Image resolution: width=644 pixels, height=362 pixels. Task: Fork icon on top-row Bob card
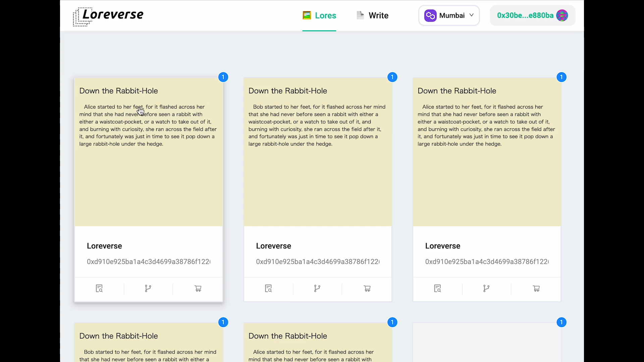[x=317, y=289]
